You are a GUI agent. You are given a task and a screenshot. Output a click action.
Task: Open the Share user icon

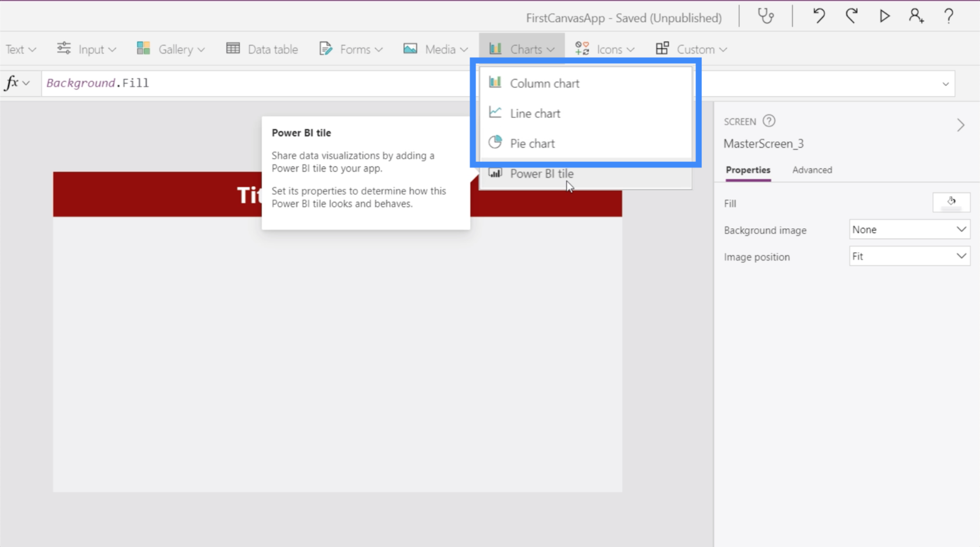coord(916,16)
